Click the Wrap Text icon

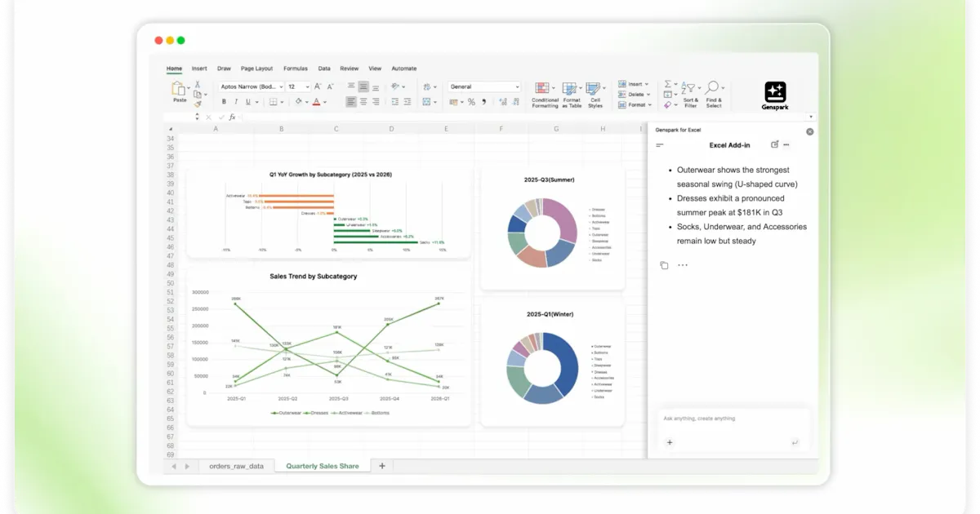(426, 86)
